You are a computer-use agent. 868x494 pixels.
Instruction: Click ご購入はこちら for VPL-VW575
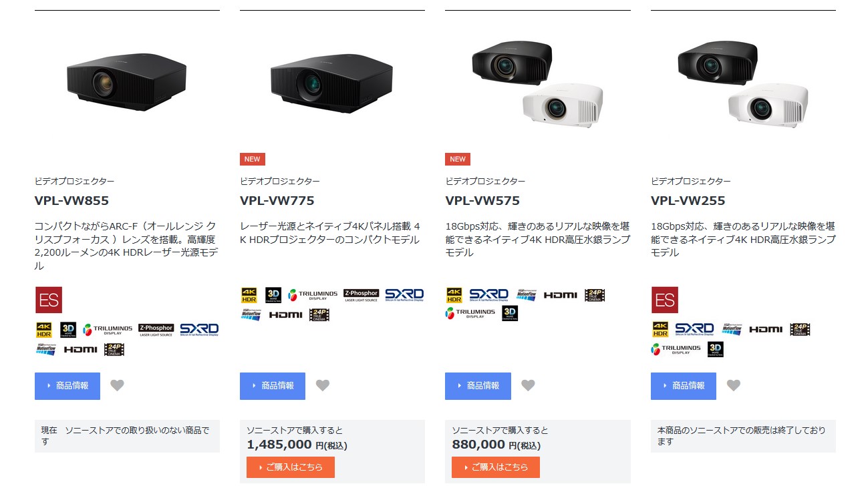coord(496,467)
